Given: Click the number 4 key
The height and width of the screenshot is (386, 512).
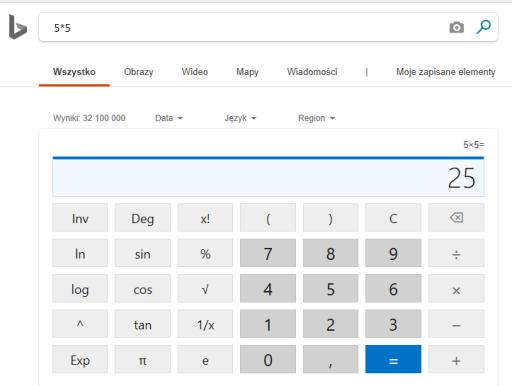Looking at the screenshot, I should pyautogui.click(x=268, y=288).
